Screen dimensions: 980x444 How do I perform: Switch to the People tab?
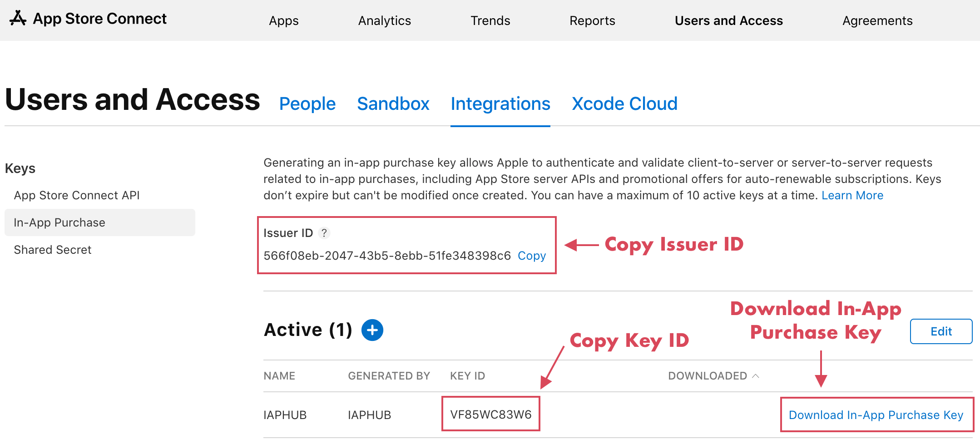pos(307,104)
